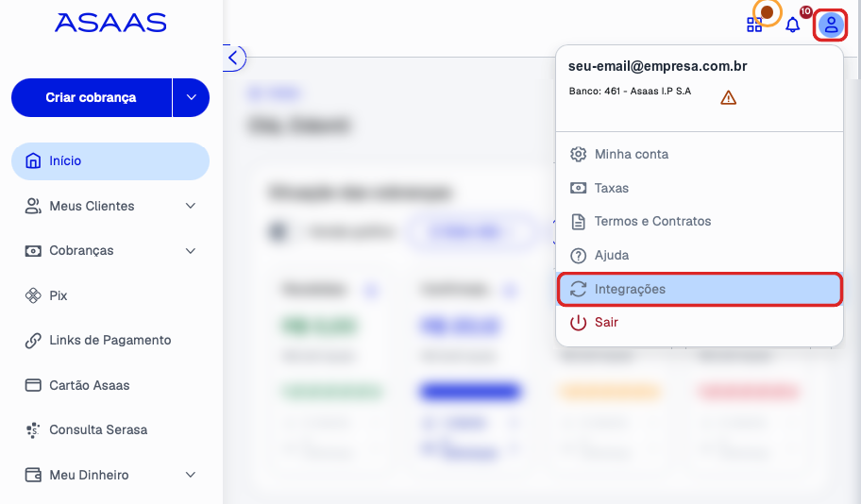Expand the Meus Clientes submenu chevron
Viewport: 861px width, 504px height.
[191, 206]
